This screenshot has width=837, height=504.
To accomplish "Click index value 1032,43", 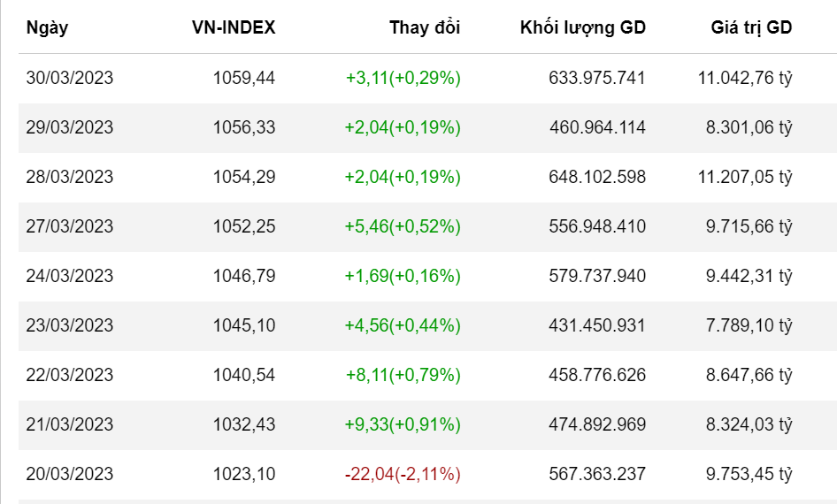I will pyautogui.click(x=244, y=425).
